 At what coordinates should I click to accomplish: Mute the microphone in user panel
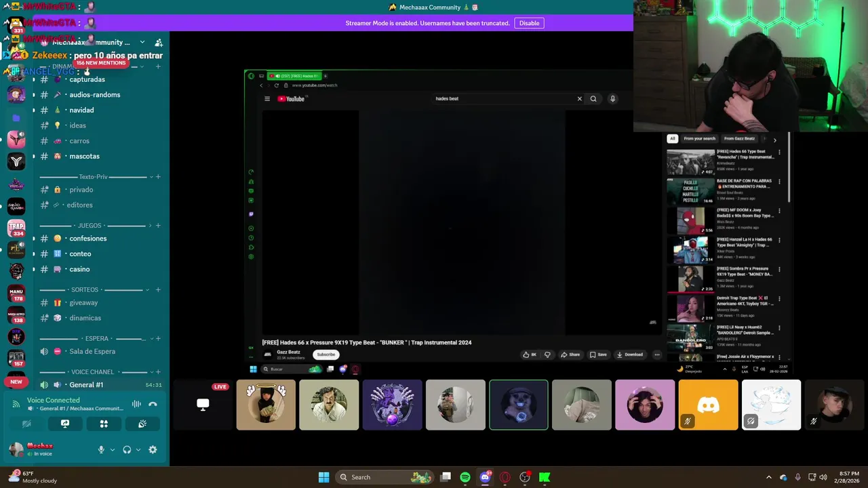coord(101,449)
